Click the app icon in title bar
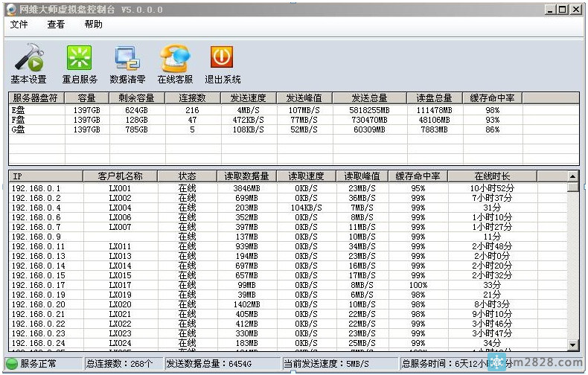Image resolution: width=588 pixels, height=375 pixels. point(11,9)
